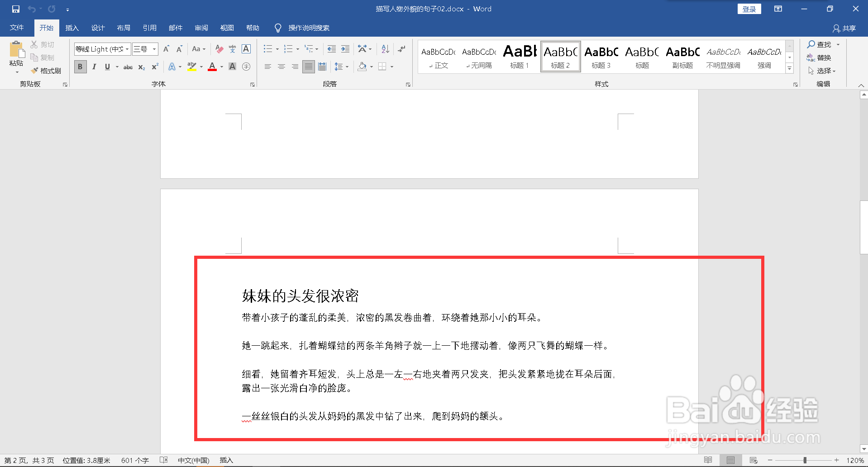Toggle bold formatting
This screenshot has height=467, width=868.
[x=80, y=67]
